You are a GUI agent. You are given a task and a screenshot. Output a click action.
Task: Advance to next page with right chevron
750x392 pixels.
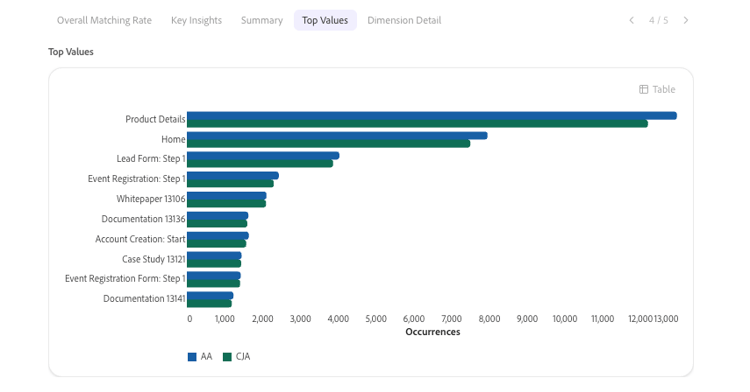point(686,20)
